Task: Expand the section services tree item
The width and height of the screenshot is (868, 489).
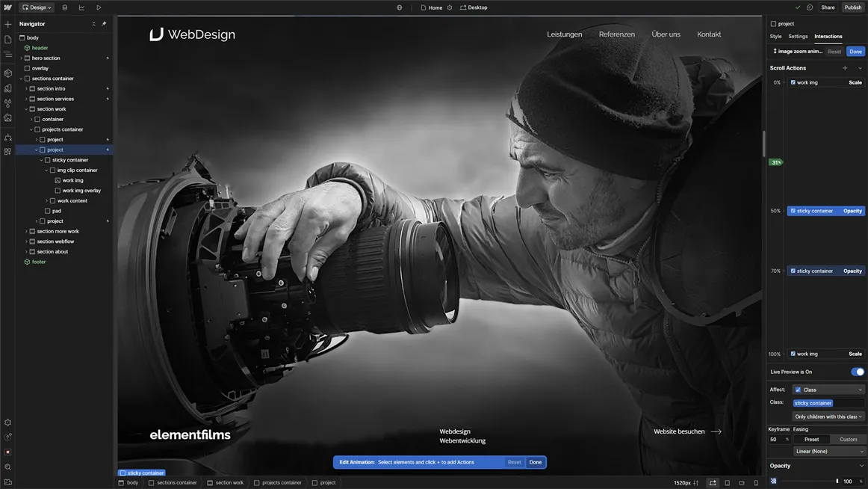Action: point(26,99)
